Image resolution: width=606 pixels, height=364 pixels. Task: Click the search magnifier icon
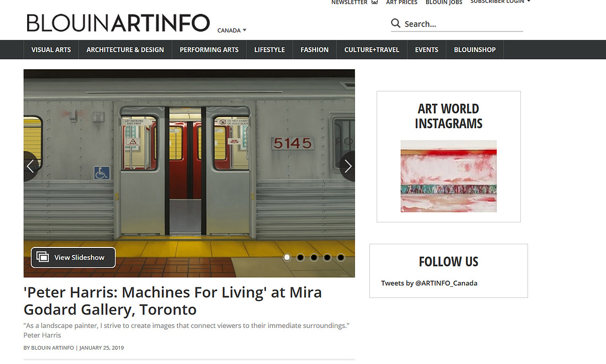395,23
